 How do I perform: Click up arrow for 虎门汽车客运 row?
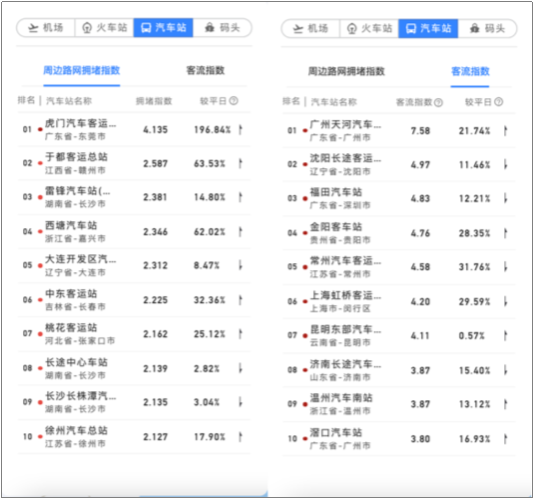click(240, 129)
